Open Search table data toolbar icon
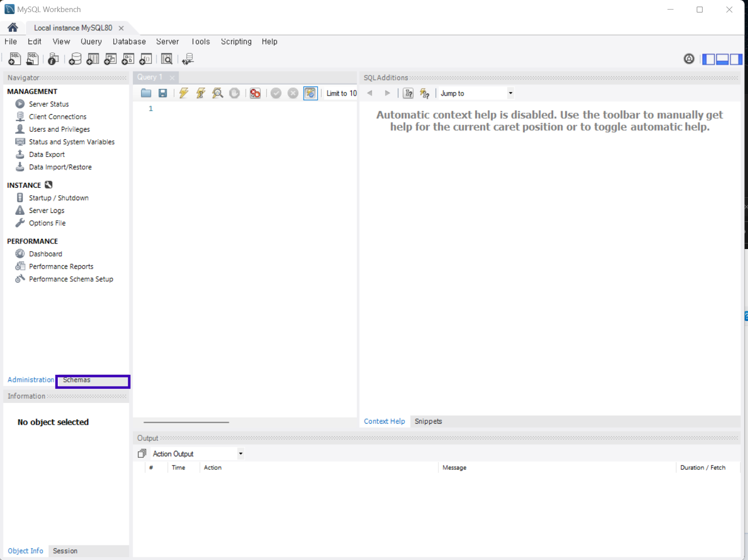The width and height of the screenshot is (748, 560). pyautogui.click(x=167, y=59)
